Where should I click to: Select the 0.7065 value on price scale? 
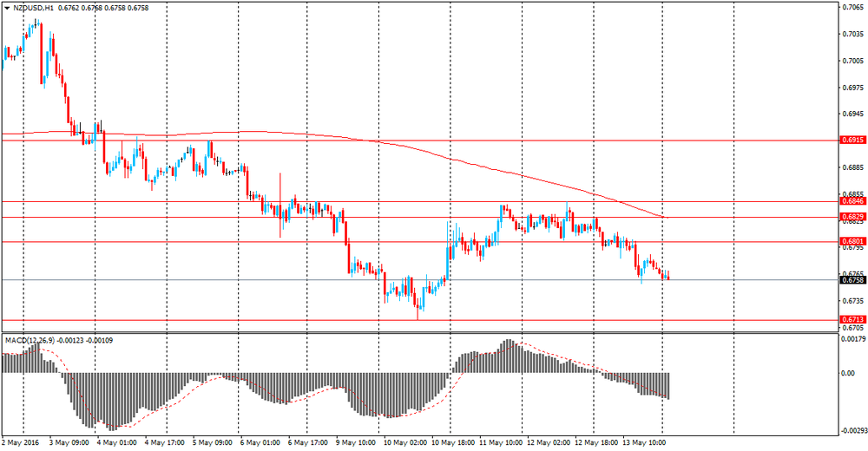[x=853, y=7]
